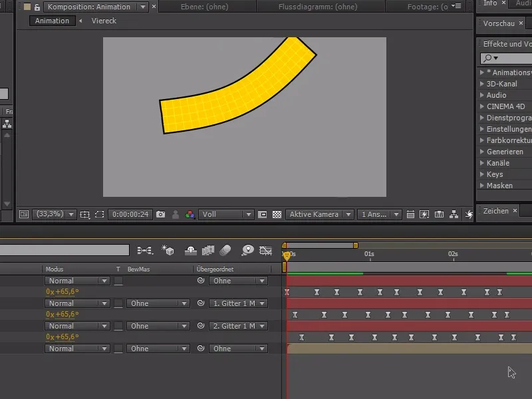Click the pick whip for the first layer

[201, 280]
